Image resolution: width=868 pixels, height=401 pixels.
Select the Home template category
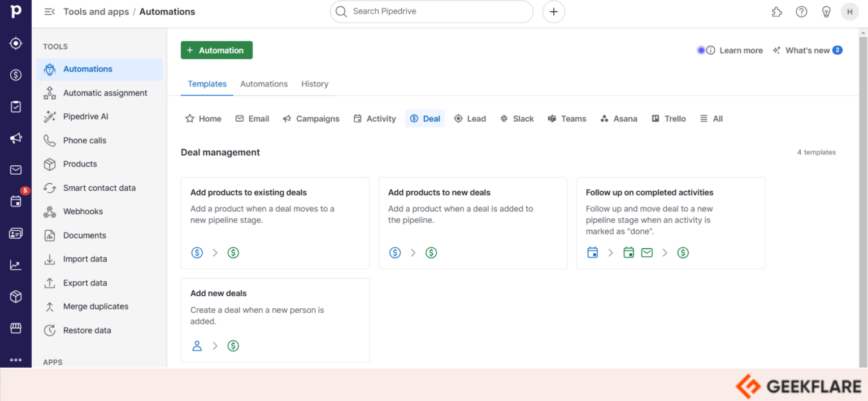pyautogui.click(x=203, y=119)
